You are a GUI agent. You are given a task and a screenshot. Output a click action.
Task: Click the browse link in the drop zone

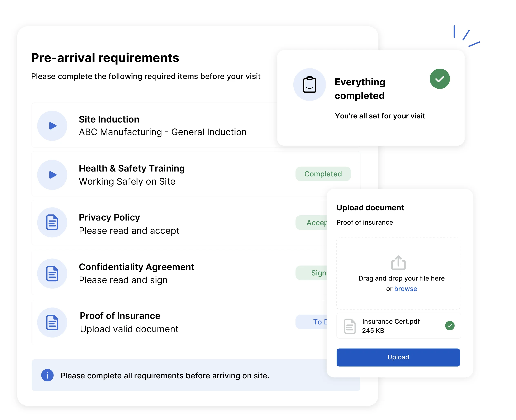click(406, 289)
